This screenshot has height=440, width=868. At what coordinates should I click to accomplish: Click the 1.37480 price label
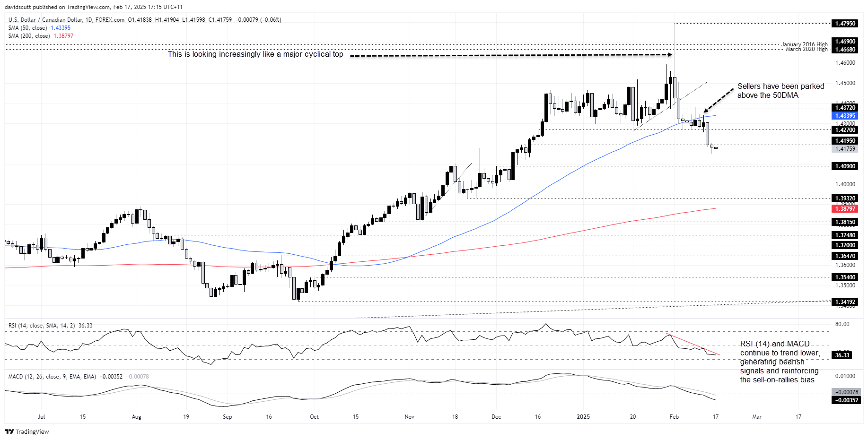[845, 235]
